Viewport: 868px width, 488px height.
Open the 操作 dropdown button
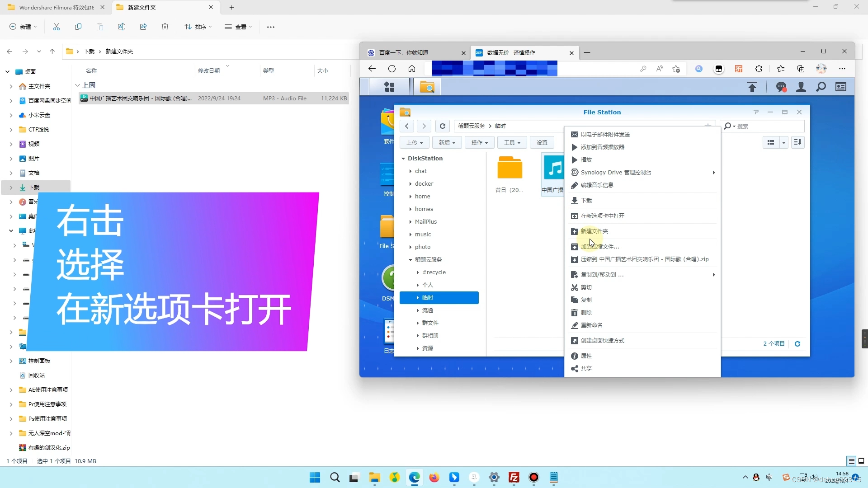pos(479,142)
